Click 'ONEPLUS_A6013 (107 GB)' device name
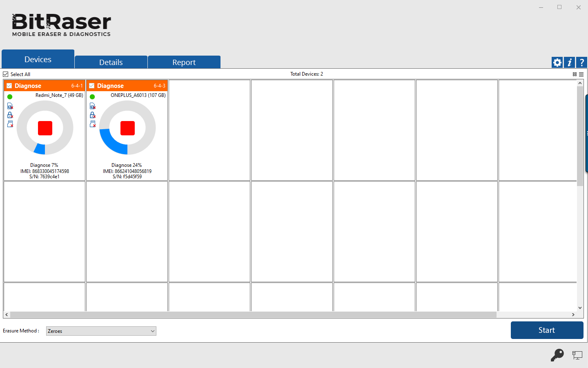This screenshot has height=368, width=588. (x=138, y=95)
